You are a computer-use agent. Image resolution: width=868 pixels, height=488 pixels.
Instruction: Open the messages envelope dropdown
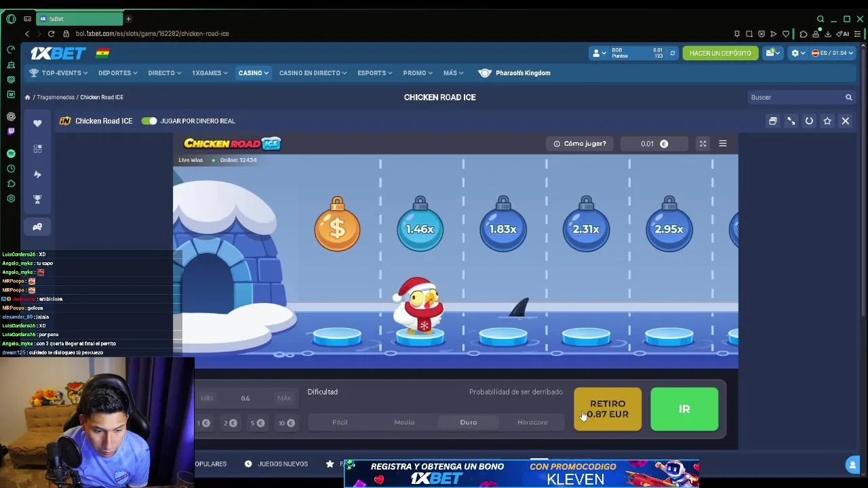[773, 53]
